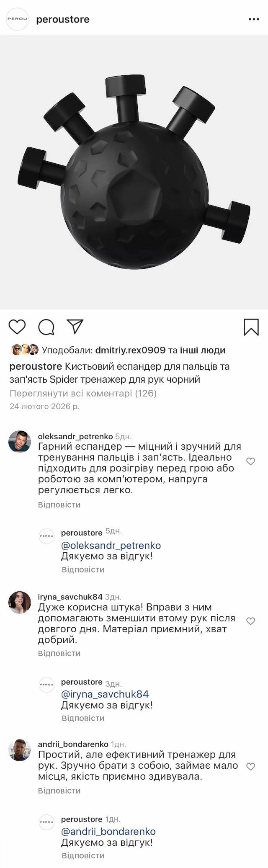Share post using paper plane icon
Image resolution: width=268 pixels, height=868 pixels.
75,327
